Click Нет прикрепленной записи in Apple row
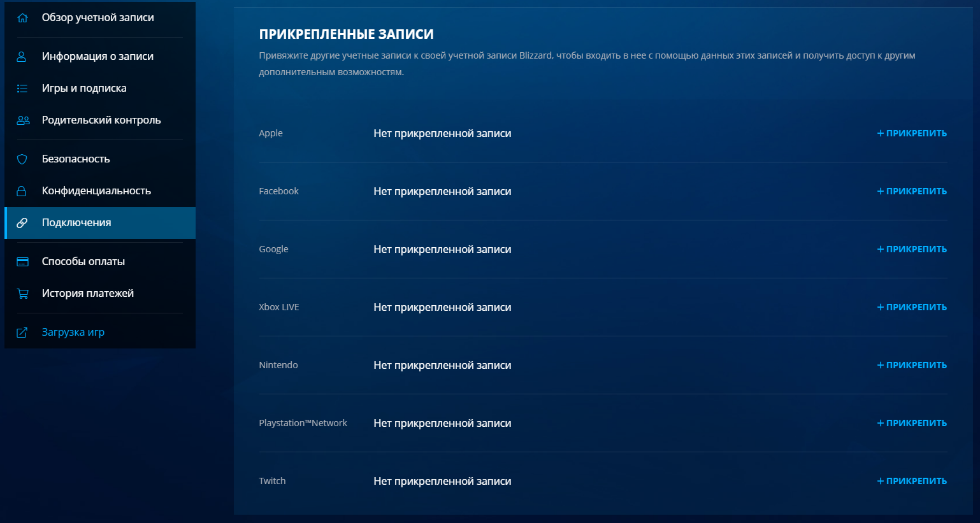 pyautogui.click(x=442, y=134)
